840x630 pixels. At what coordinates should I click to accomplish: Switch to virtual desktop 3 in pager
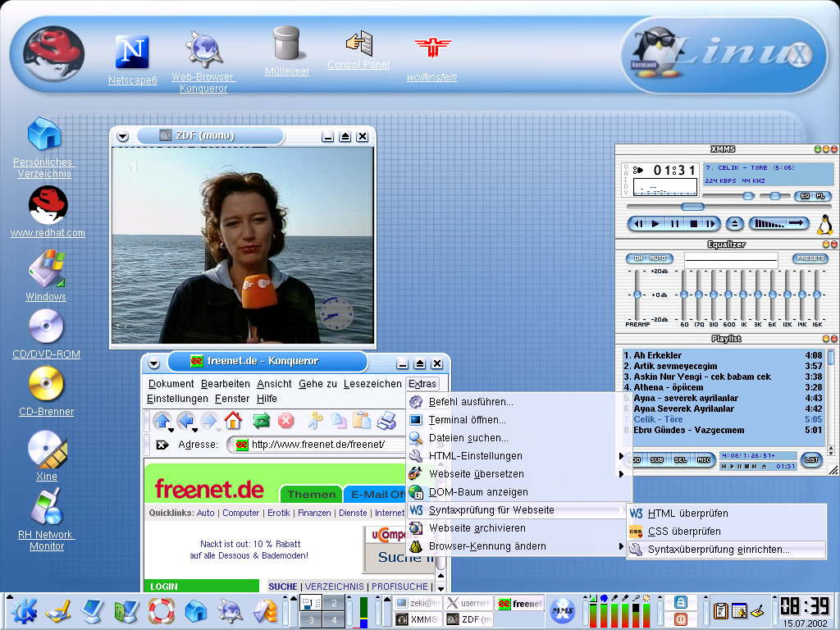point(311,620)
